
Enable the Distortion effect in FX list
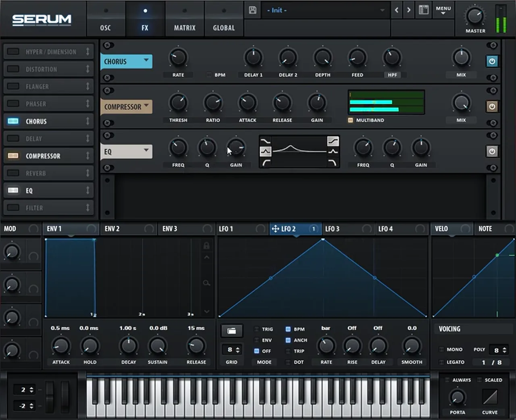pyautogui.click(x=13, y=69)
